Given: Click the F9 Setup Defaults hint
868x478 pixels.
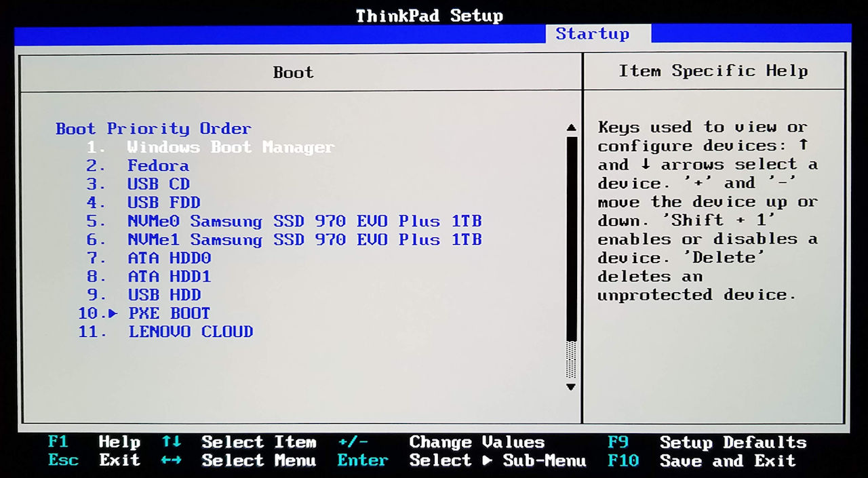Looking at the screenshot, I should tap(707, 443).
